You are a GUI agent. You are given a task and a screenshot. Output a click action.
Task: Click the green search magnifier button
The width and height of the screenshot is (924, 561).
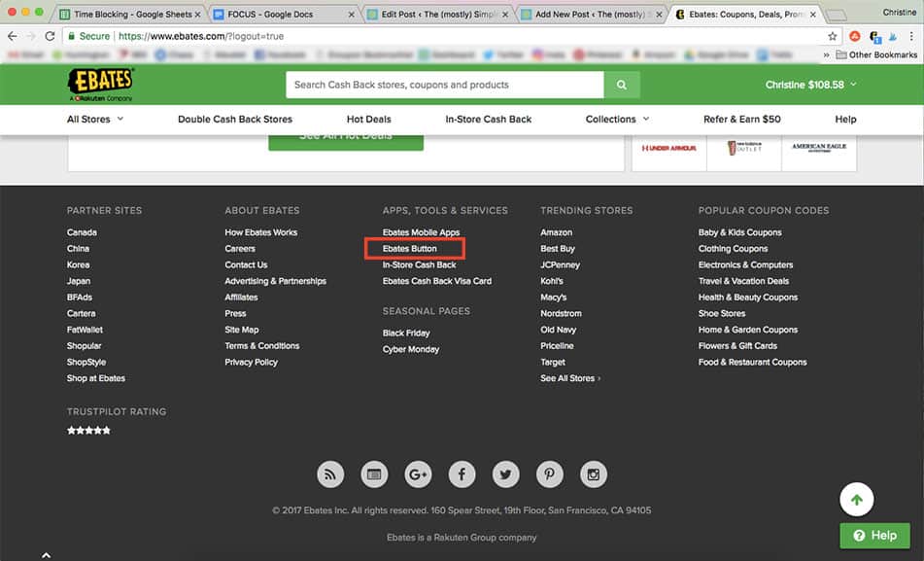pyautogui.click(x=622, y=85)
